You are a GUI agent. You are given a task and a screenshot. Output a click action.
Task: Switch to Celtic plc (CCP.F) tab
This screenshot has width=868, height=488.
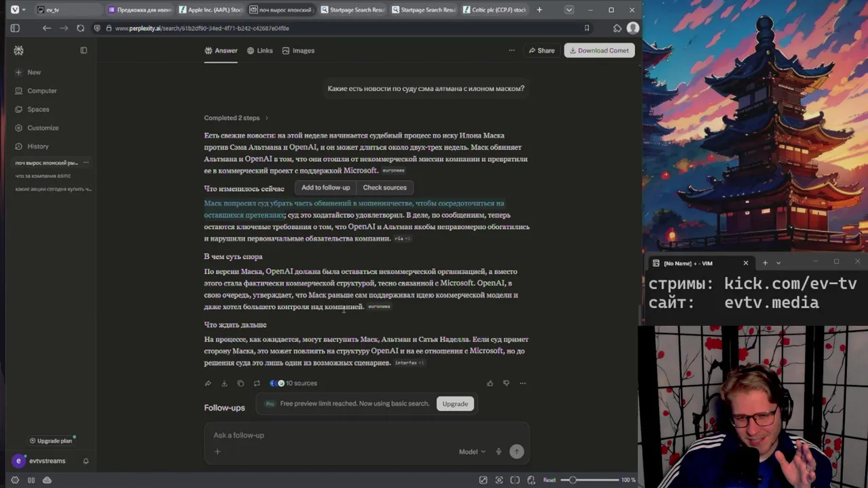coord(494,9)
